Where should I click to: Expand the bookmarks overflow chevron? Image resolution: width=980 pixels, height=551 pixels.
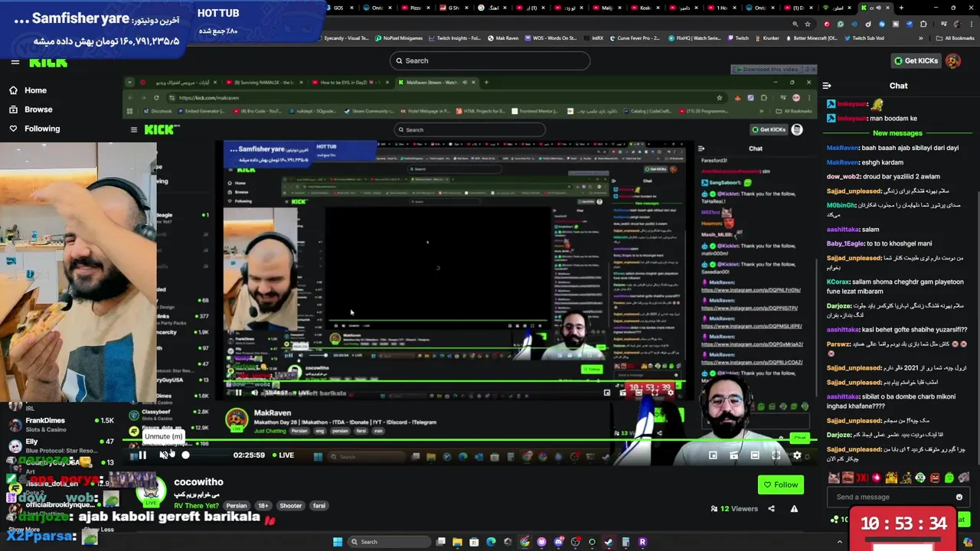tap(921, 38)
